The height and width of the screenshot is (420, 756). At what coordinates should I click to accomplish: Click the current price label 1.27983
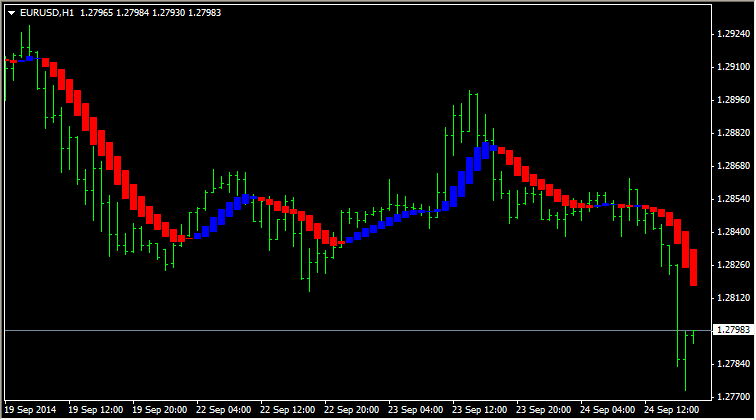[x=733, y=330]
